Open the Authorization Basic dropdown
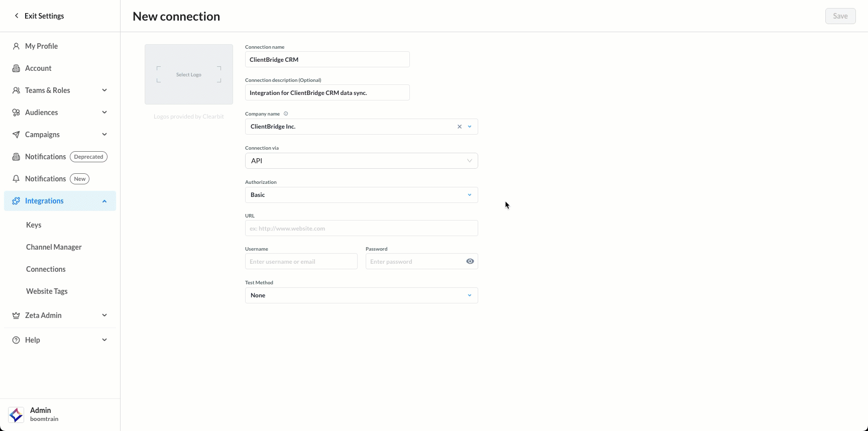The width and height of the screenshot is (868, 431). click(361, 195)
